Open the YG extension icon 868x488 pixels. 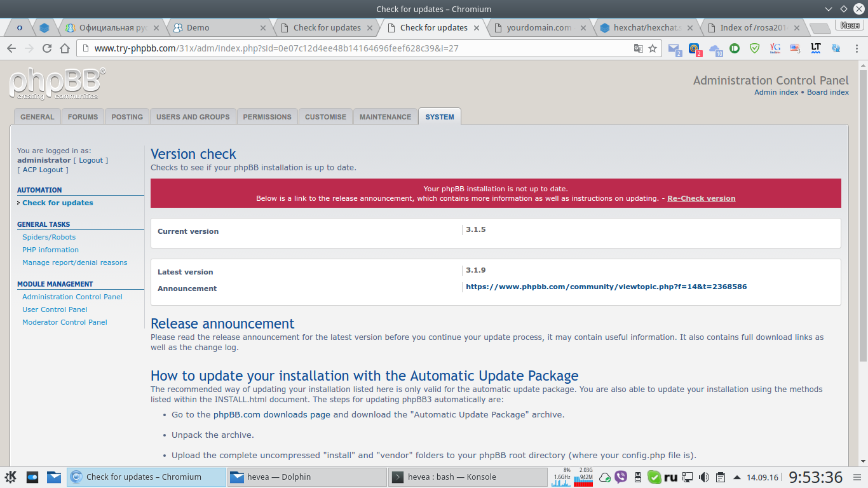pos(775,48)
